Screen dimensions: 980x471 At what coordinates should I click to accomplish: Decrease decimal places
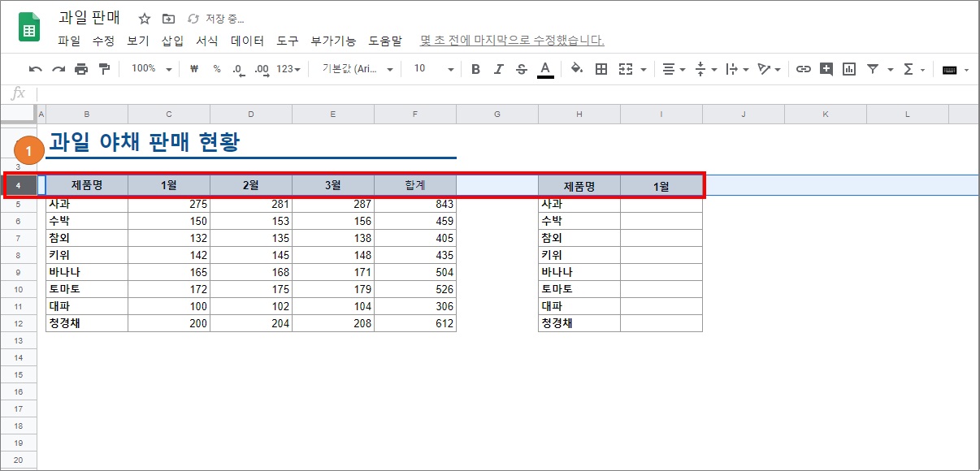(238, 70)
